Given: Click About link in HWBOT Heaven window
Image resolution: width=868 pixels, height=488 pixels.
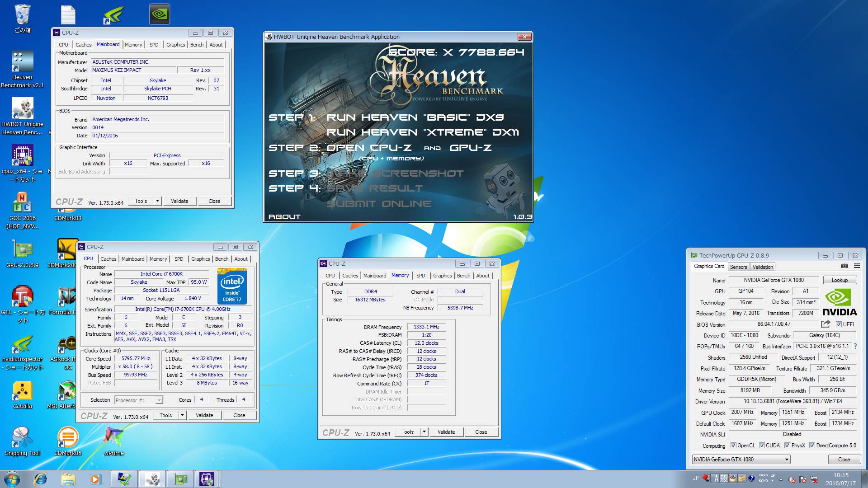Looking at the screenshot, I should tap(284, 217).
